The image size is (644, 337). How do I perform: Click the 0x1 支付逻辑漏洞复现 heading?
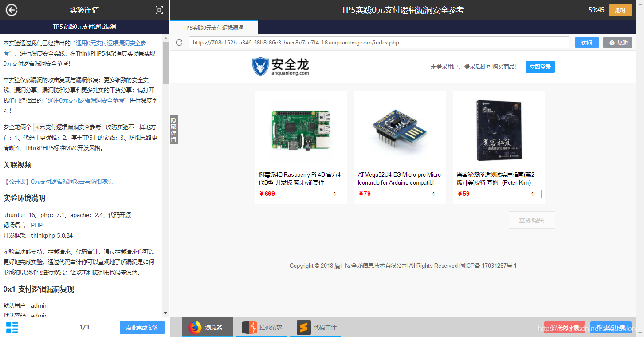(39, 289)
